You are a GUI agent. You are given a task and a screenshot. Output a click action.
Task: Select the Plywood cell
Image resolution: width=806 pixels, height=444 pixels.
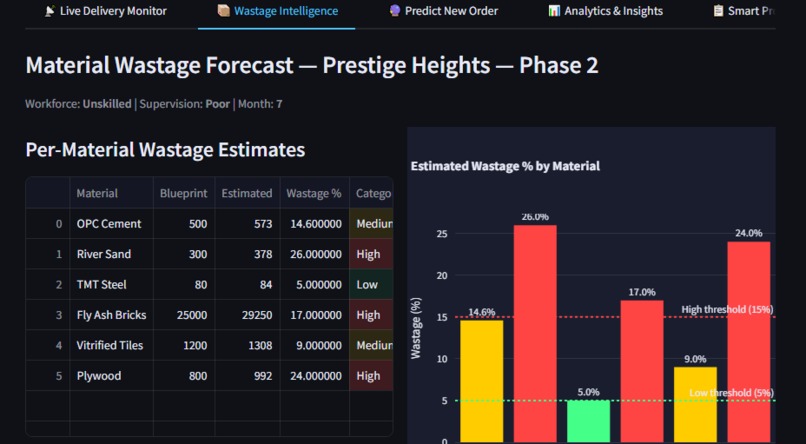[112, 375]
